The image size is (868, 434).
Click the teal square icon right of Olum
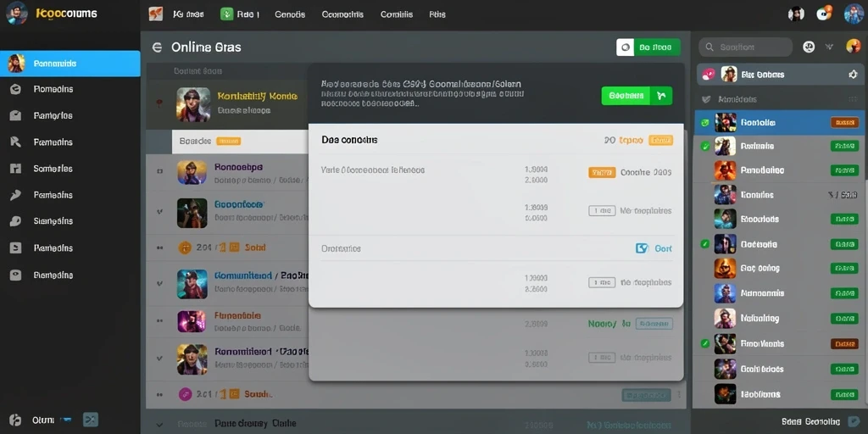pyautogui.click(x=90, y=420)
